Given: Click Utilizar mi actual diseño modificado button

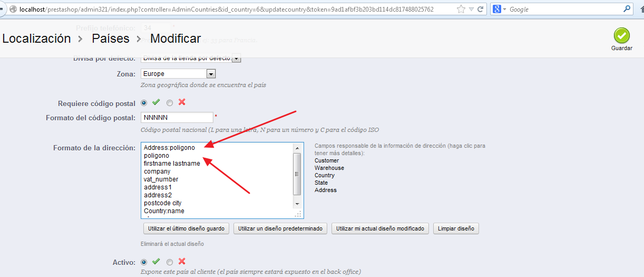Looking at the screenshot, I should click(x=380, y=228).
